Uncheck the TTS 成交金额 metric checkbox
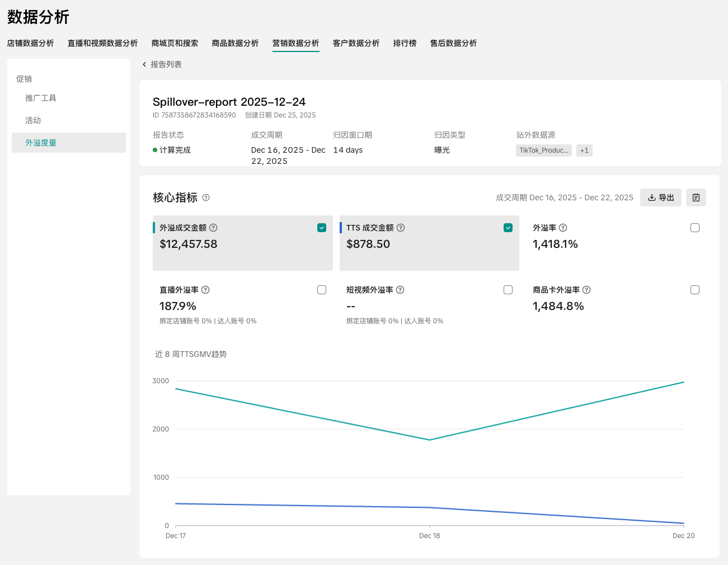 (x=508, y=228)
